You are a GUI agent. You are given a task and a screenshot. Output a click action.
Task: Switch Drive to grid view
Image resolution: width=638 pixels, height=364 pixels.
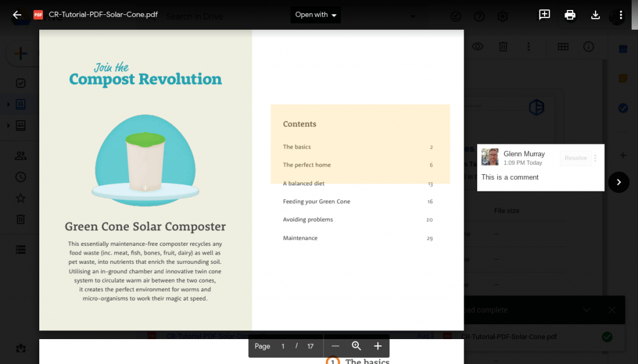click(563, 47)
